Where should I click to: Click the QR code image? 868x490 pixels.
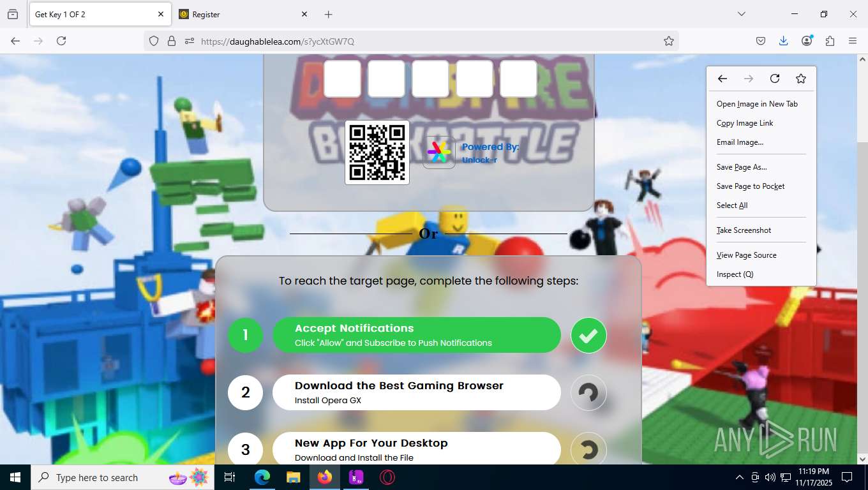tap(377, 152)
